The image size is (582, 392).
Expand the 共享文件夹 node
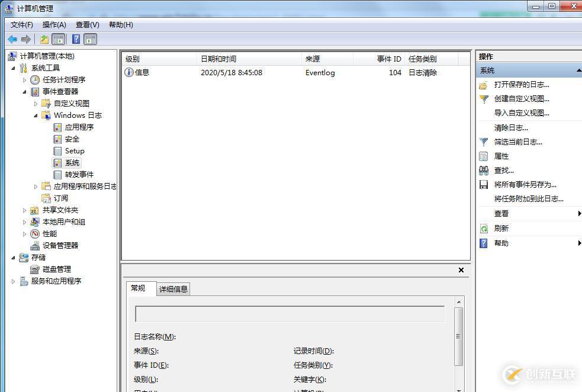(x=24, y=210)
